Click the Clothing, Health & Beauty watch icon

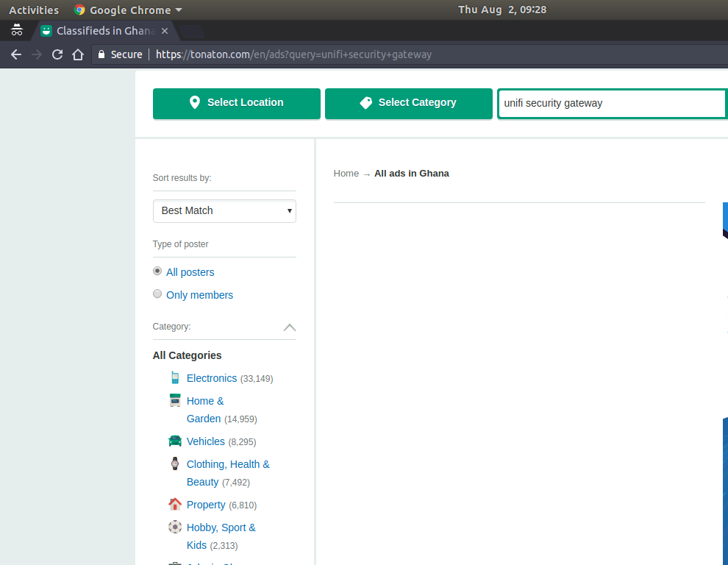coord(175,463)
